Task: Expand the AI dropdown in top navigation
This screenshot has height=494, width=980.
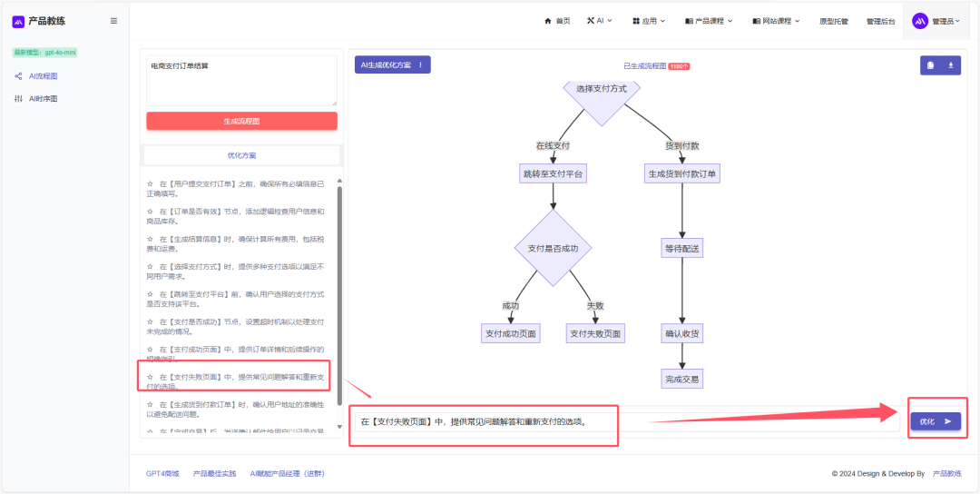Action: click(x=600, y=21)
